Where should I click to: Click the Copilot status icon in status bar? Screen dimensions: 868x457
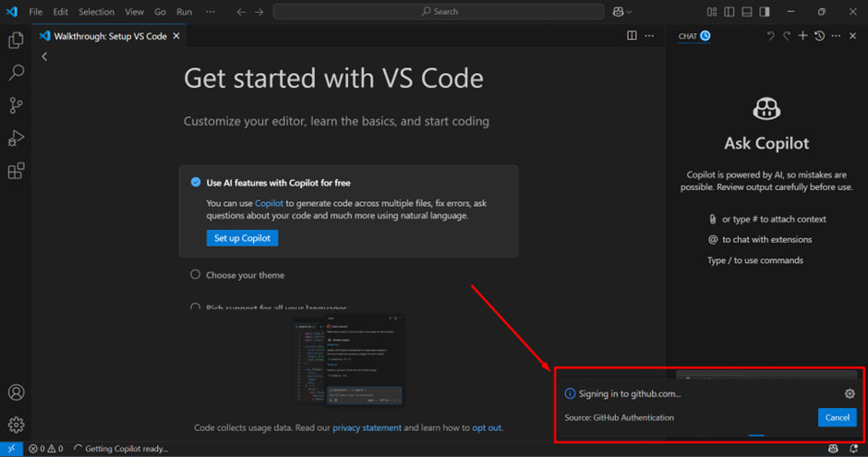tap(833, 449)
